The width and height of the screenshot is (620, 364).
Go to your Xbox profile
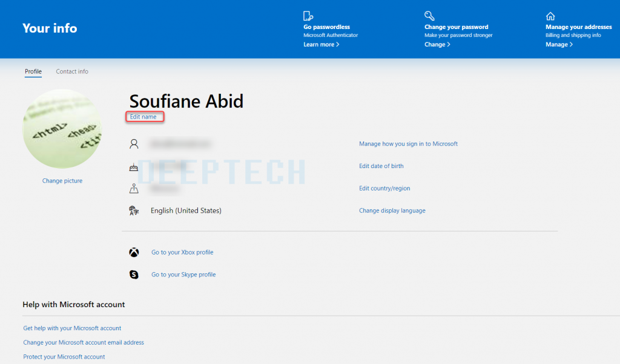tap(182, 252)
